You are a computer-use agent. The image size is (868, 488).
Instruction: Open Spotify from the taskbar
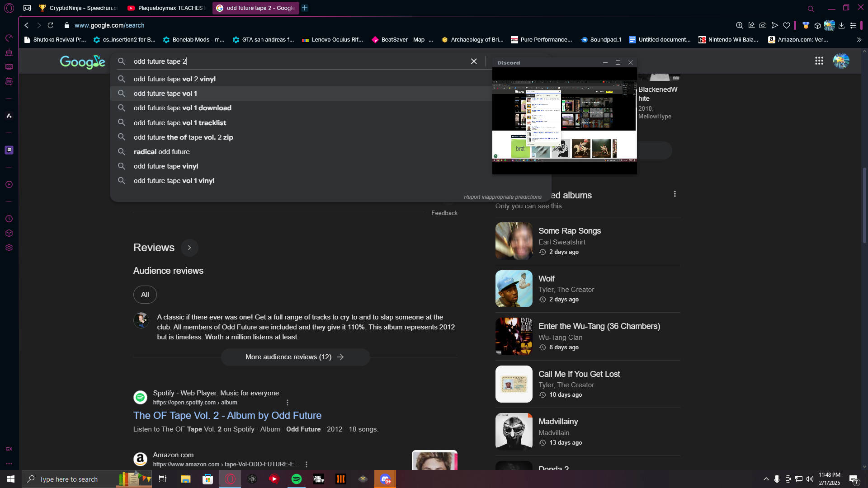(297, 479)
